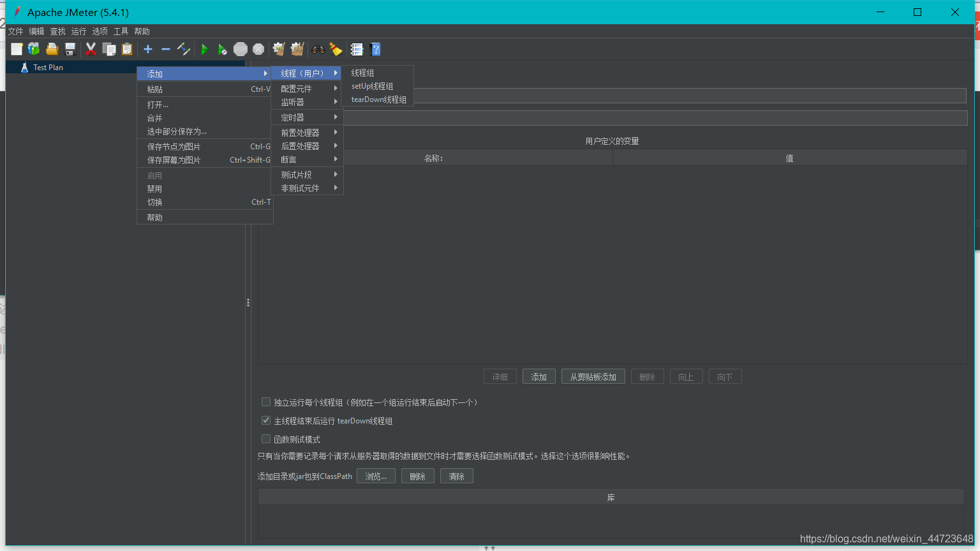
Task: Choose 保存节点为图片 entry
Action: click(x=204, y=147)
